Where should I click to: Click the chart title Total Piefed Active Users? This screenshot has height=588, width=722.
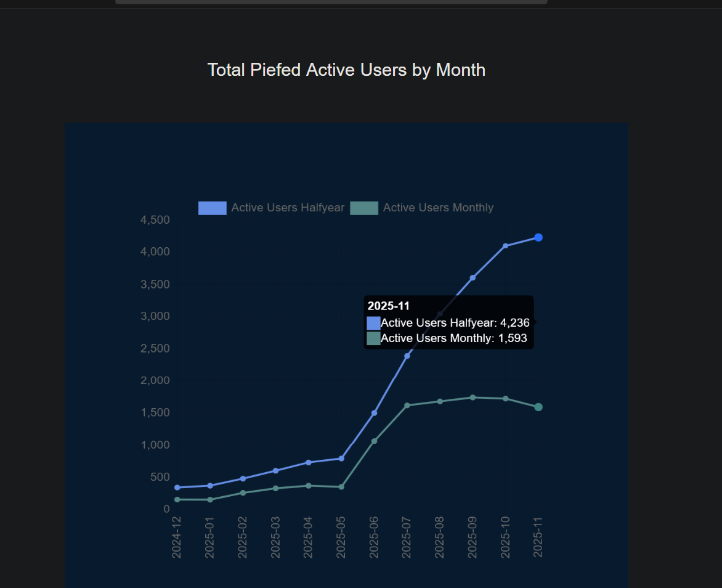click(346, 70)
